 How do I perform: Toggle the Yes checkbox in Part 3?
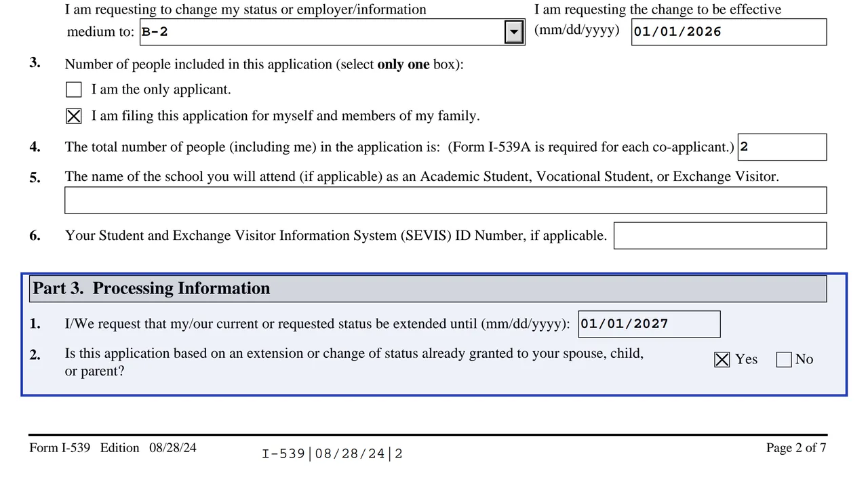point(722,359)
